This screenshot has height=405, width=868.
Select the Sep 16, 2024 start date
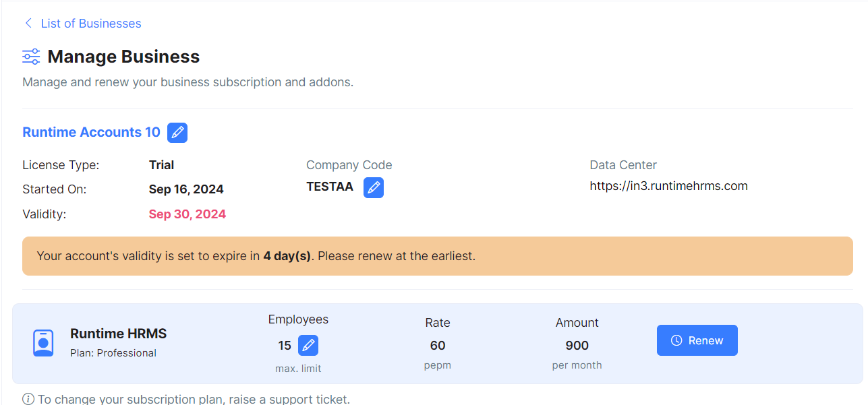point(186,189)
